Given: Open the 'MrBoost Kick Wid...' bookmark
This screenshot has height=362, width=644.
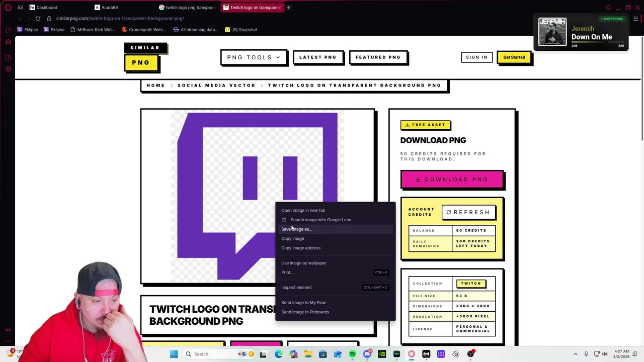Looking at the screenshot, I should point(93,30).
